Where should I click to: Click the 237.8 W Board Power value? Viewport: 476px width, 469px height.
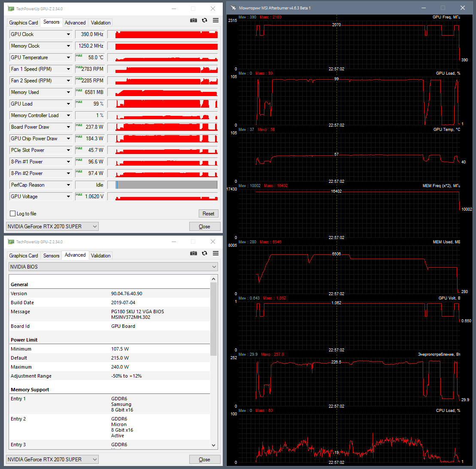pyautogui.click(x=90, y=127)
